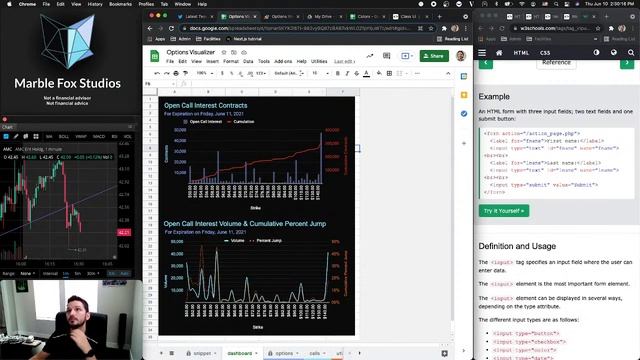The width and height of the screenshot is (640, 360).
Task: Open the Facilities bookmark folder
Action: pyautogui.click(x=208, y=39)
